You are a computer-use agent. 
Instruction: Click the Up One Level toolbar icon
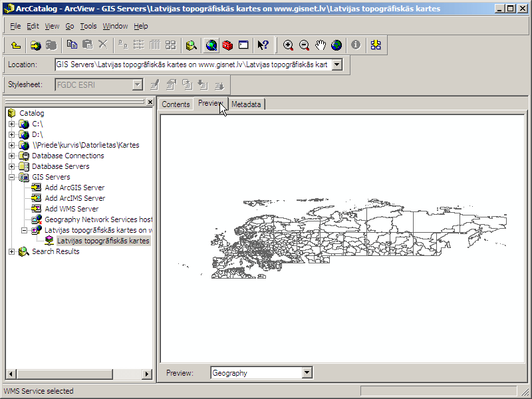(15, 45)
